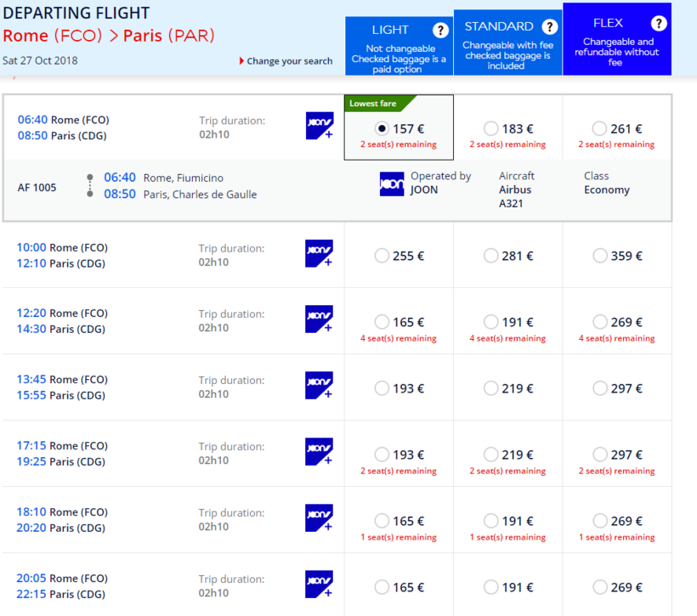Click the help icon on LIGHT fare
Image resolution: width=697 pixels, height=616 pixels.
tap(440, 31)
